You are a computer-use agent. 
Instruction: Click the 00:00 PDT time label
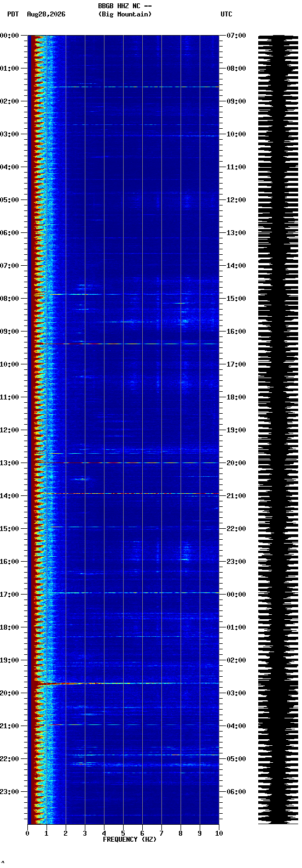tap(9, 36)
